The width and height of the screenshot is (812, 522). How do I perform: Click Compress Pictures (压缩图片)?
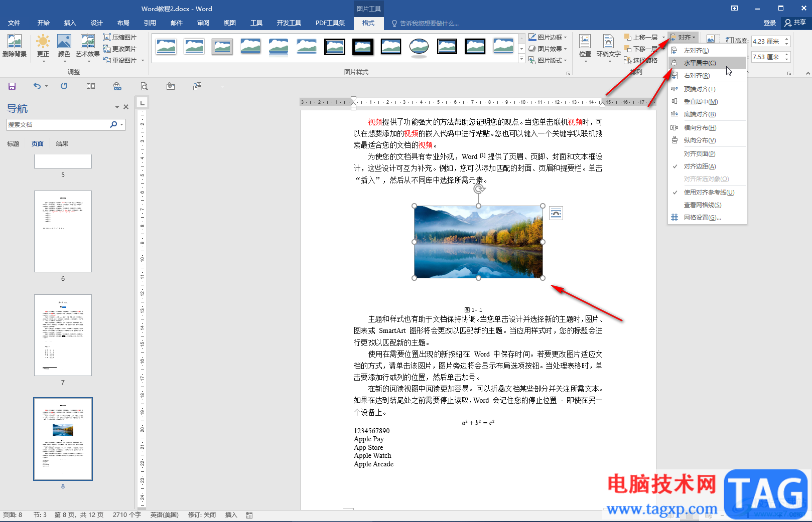[x=119, y=37]
